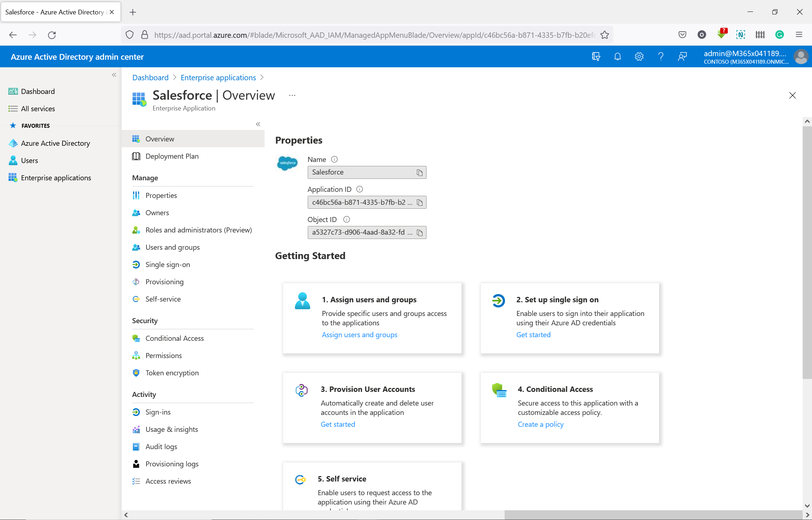The image size is (812, 520).
Task: Open the Firefox application menu
Action: tap(799, 35)
